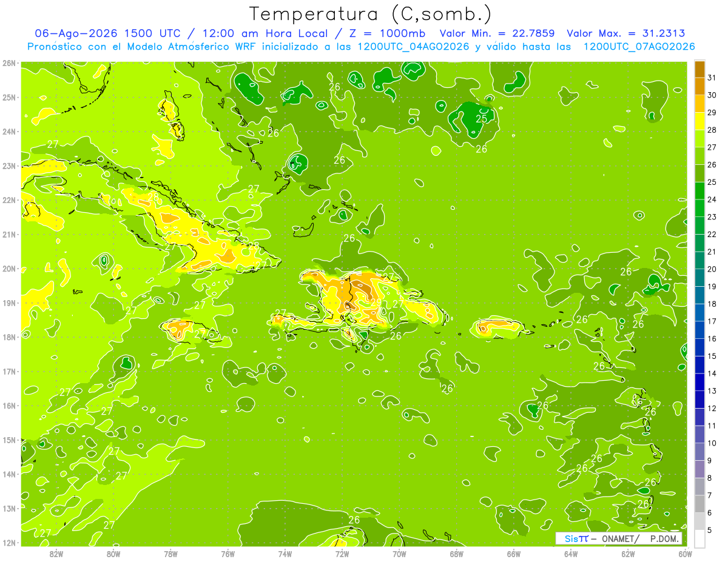Click the longitude axis label 80W
728x562 pixels.
pos(113,554)
